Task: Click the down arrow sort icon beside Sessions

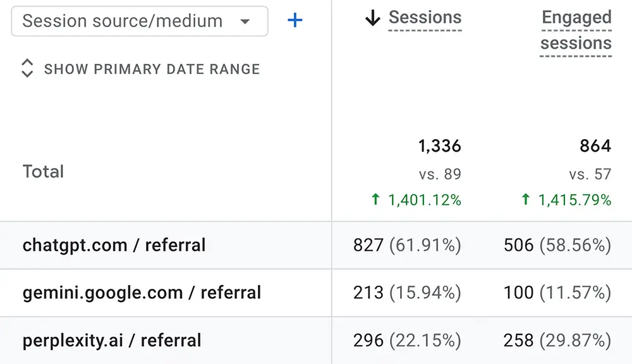Action: pyautogui.click(x=373, y=18)
